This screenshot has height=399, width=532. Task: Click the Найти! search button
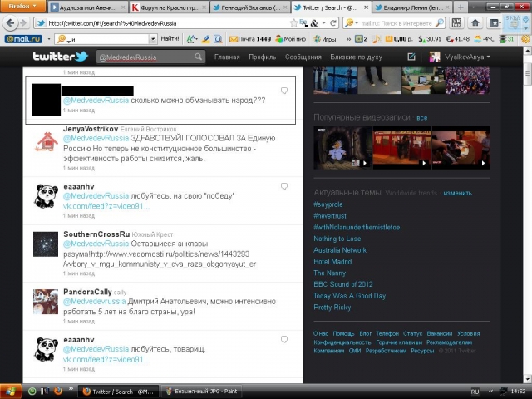(x=170, y=39)
